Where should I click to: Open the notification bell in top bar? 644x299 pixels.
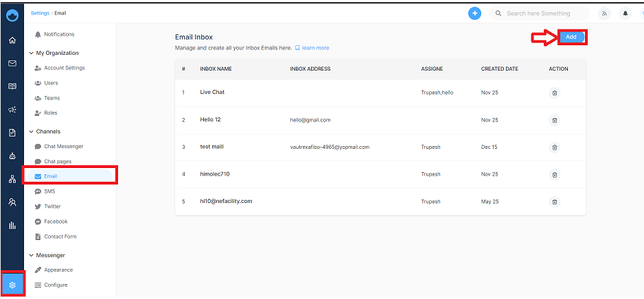point(625,14)
